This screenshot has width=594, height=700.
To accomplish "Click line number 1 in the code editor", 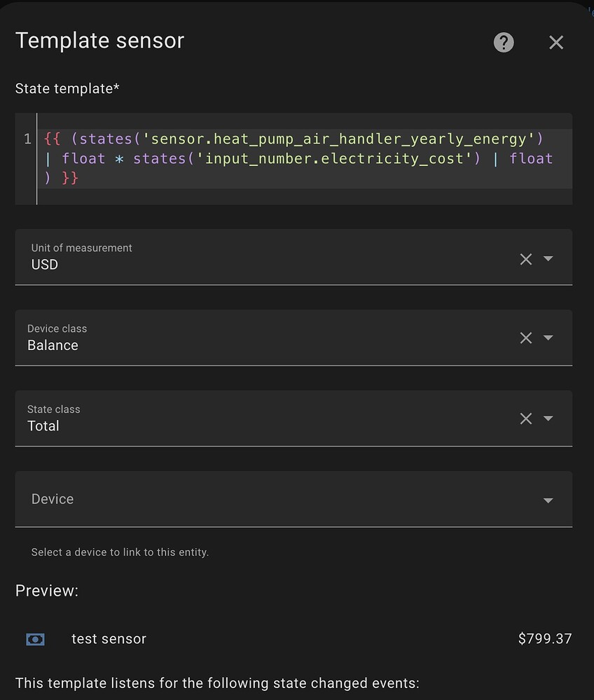I will 27,139.
